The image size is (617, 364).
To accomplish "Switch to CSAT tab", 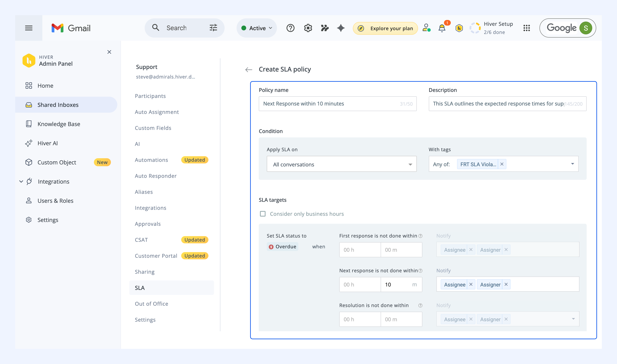I will pyautogui.click(x=141, y=240).
